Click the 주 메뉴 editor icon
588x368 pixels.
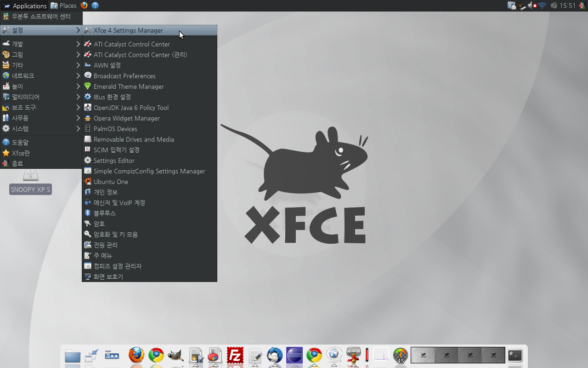tap(88, 256)
